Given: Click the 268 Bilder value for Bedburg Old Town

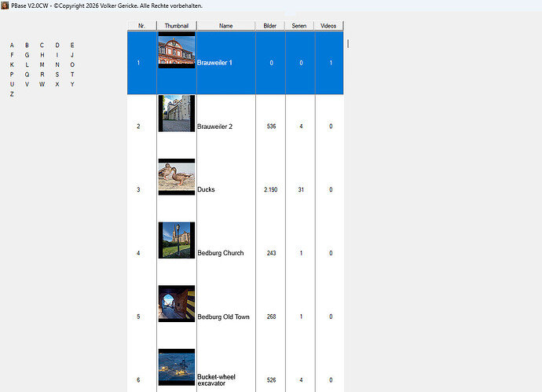Looking at the screenshot, I should [x=271, y=317].
